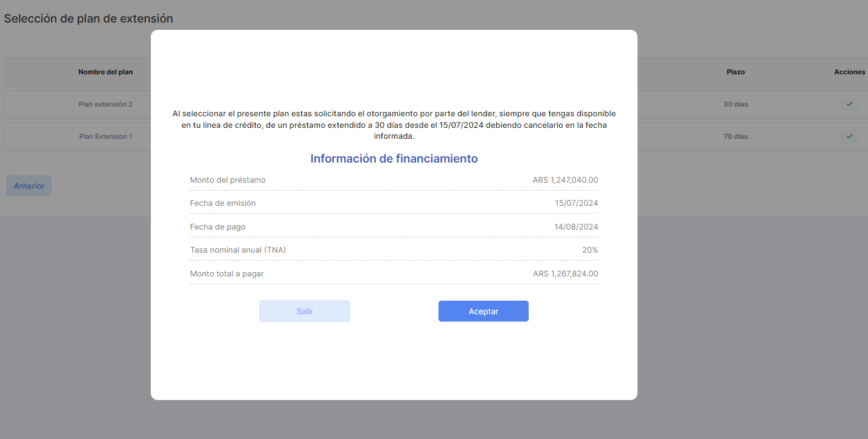Click the Monto del préstamo label

pos(227,180)
